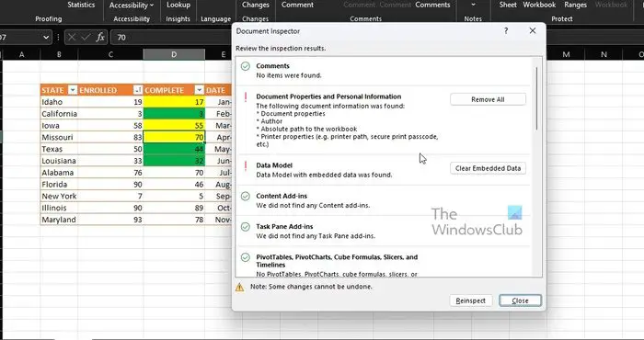The image size is (644, 340).
Task: Select yellow COMPLETE cell with value 55
Action: point(174,126)
